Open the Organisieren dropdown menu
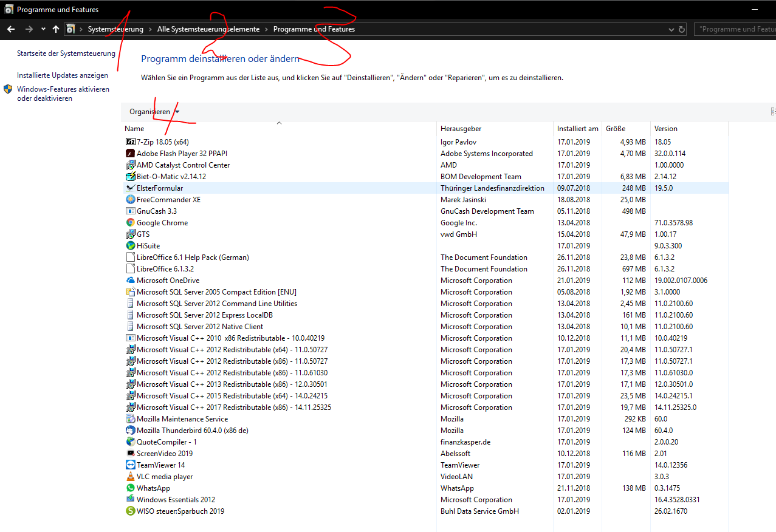Viewport: 776px width, 532px height. (154, 112)
